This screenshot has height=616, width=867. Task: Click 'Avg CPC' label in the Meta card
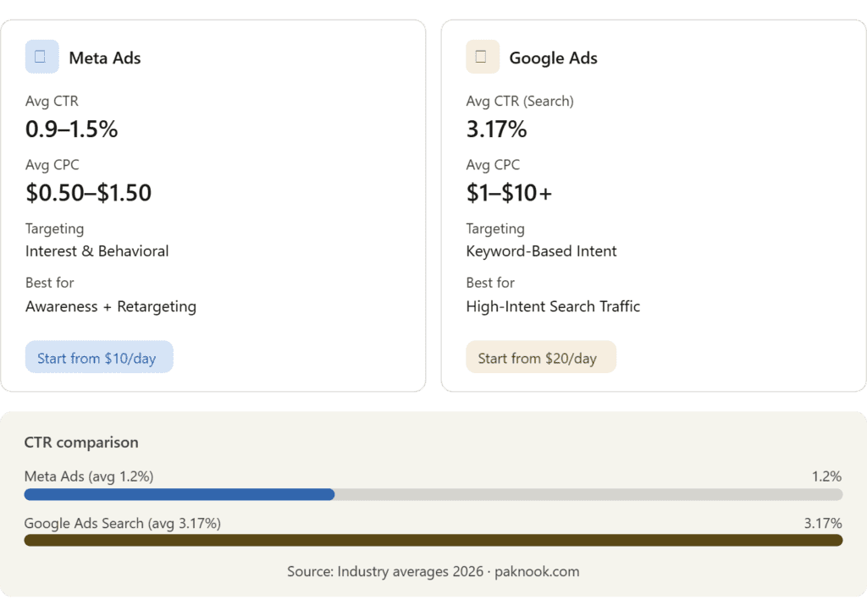click(52, 165)
